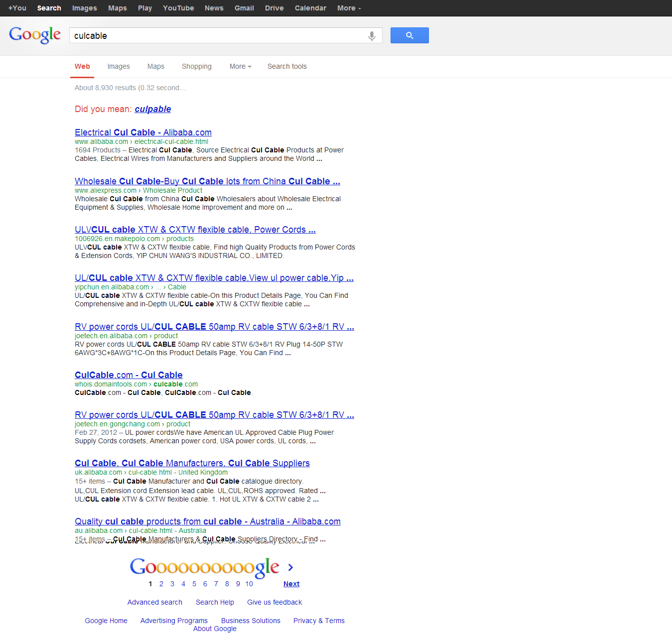This screenshot has height=643, width=672.
Task: Click the 1006926.en.makepolo.com products URL
Action: tap(134, 239)
